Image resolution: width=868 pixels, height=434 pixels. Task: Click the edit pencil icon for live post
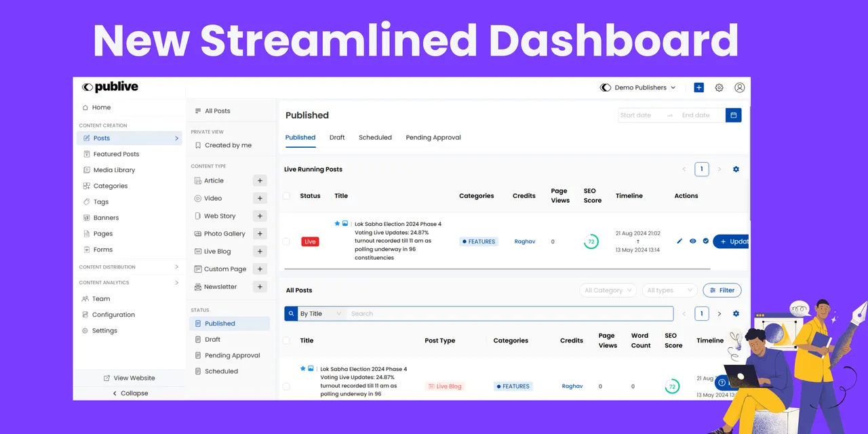pos(680,241)
